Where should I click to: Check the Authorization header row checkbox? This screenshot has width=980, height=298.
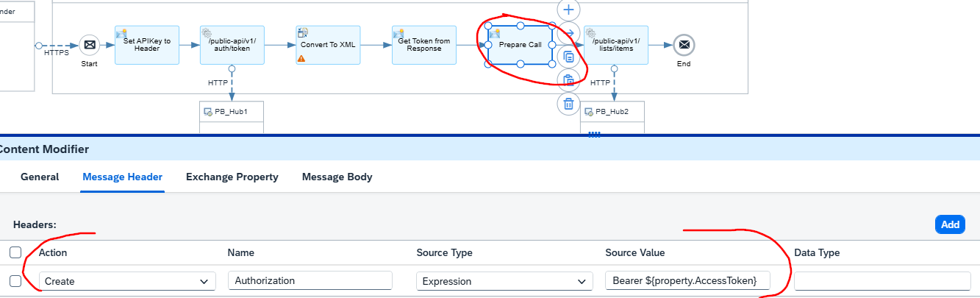[x=15, y=280]
